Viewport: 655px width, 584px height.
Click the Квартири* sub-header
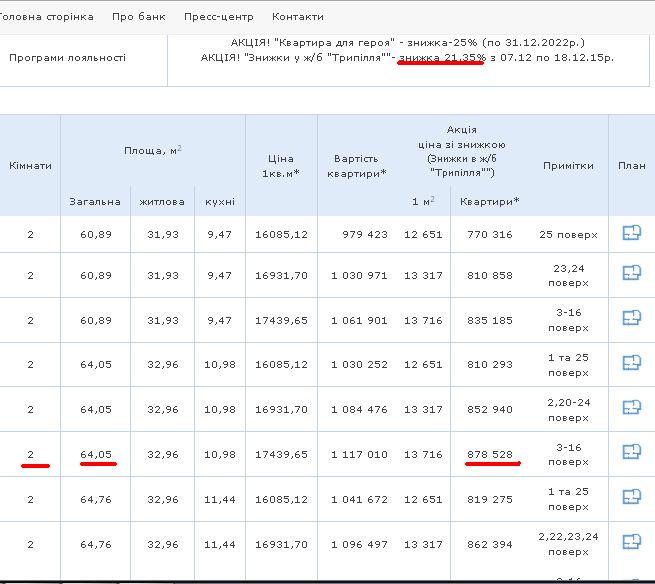pos(490,202)
